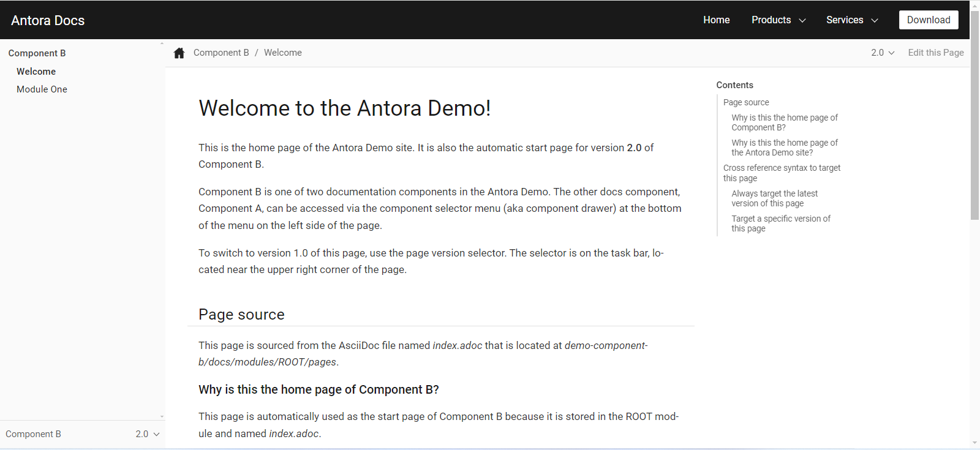Click Welcome in the breadcrumb
This screenshot has height=450, width=980.
tap(283, 53)
